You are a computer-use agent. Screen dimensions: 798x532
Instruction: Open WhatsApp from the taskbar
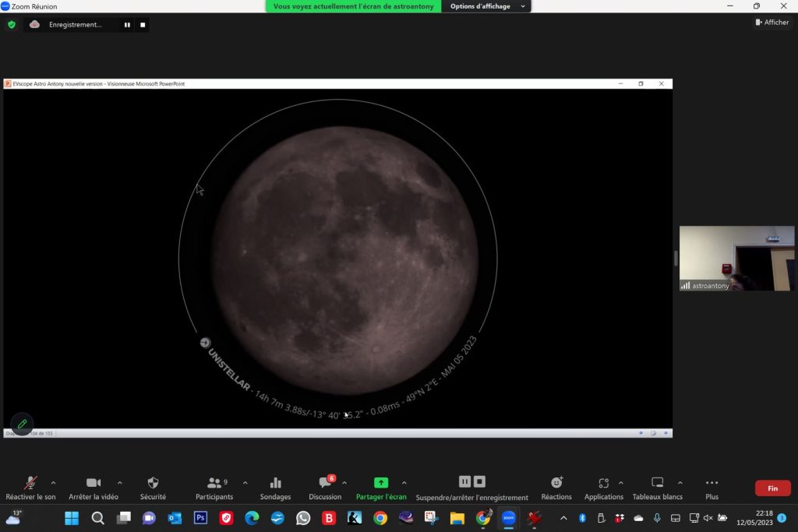(303, 518)
